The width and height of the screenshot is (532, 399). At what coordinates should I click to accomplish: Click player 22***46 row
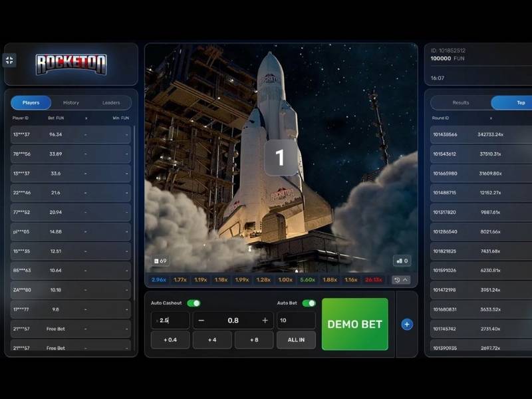click(x=70, y=193)
